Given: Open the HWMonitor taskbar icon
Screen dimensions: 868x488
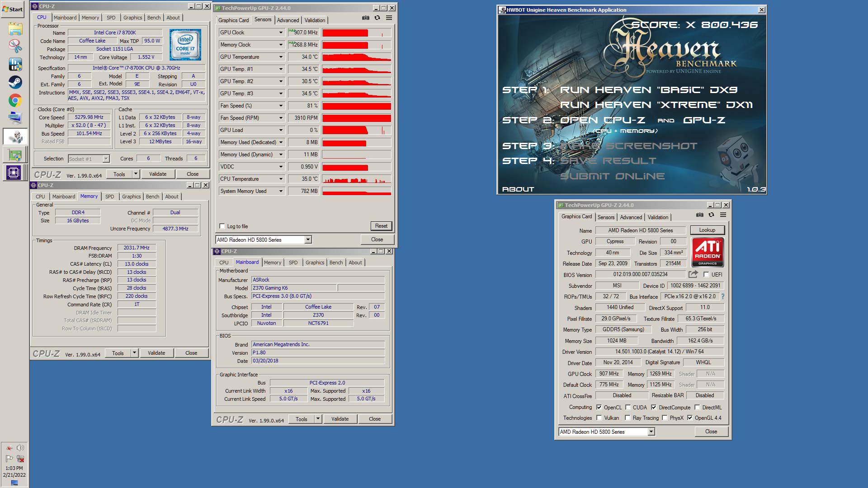Looking at the screenshot, I should (15, 64).
